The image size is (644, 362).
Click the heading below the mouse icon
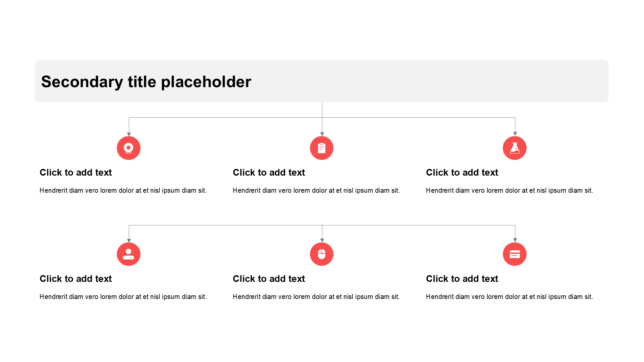click(x=269, y=279)
